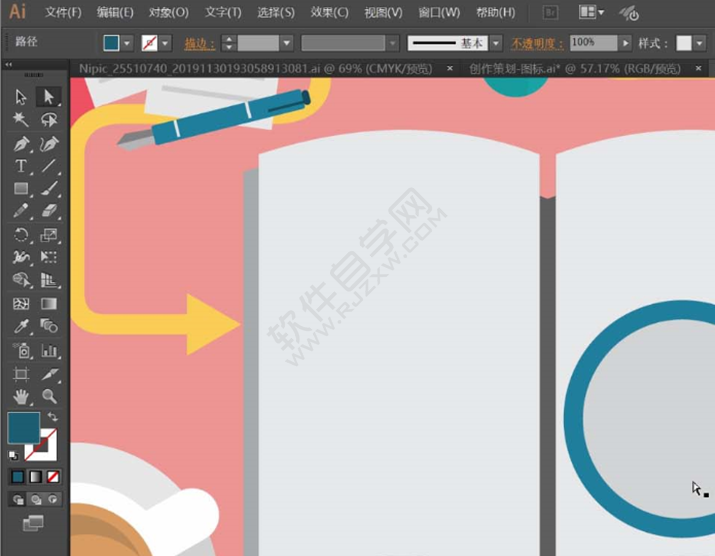Image resolution: width=715 pixels, height=556 pixels.
Task: Pick the Mesh tool
Action: pos(21,304)
